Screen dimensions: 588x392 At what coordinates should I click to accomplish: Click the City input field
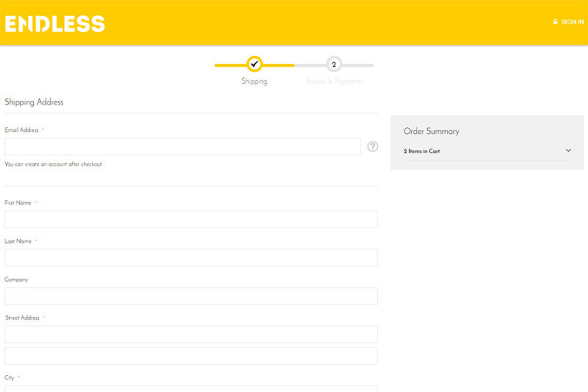point(191,389)
